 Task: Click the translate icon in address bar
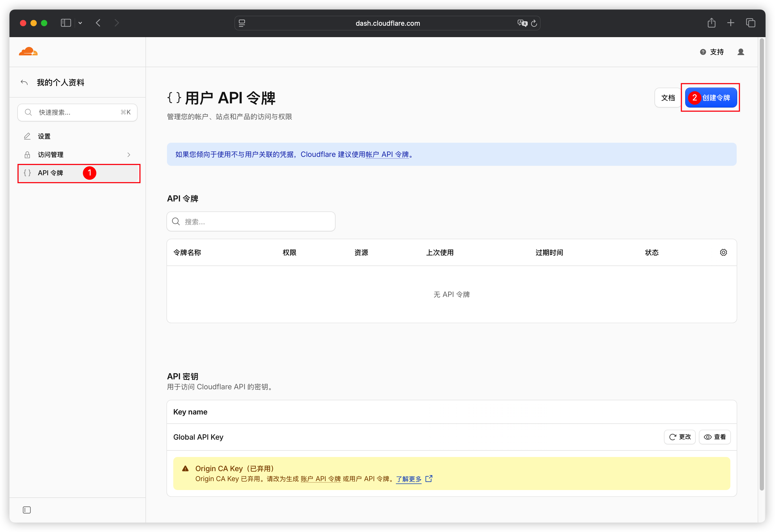tap(522, 23)
